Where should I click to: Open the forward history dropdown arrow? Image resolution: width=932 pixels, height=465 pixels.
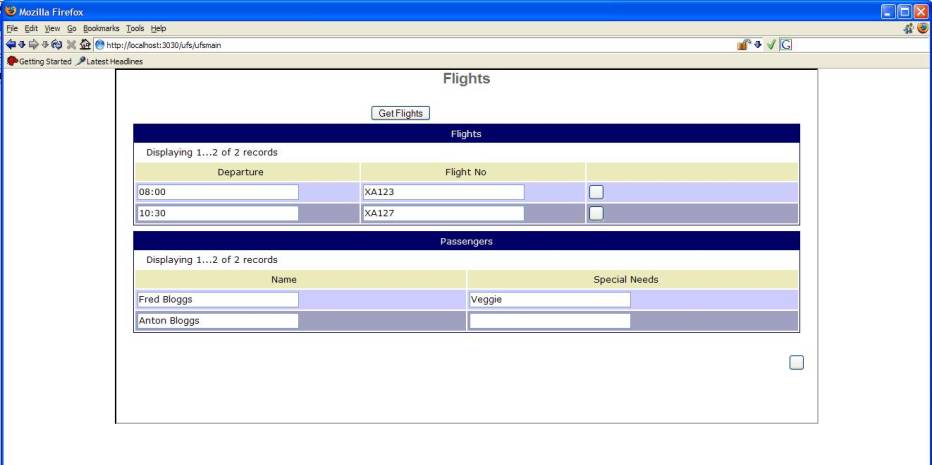(43, 44)
